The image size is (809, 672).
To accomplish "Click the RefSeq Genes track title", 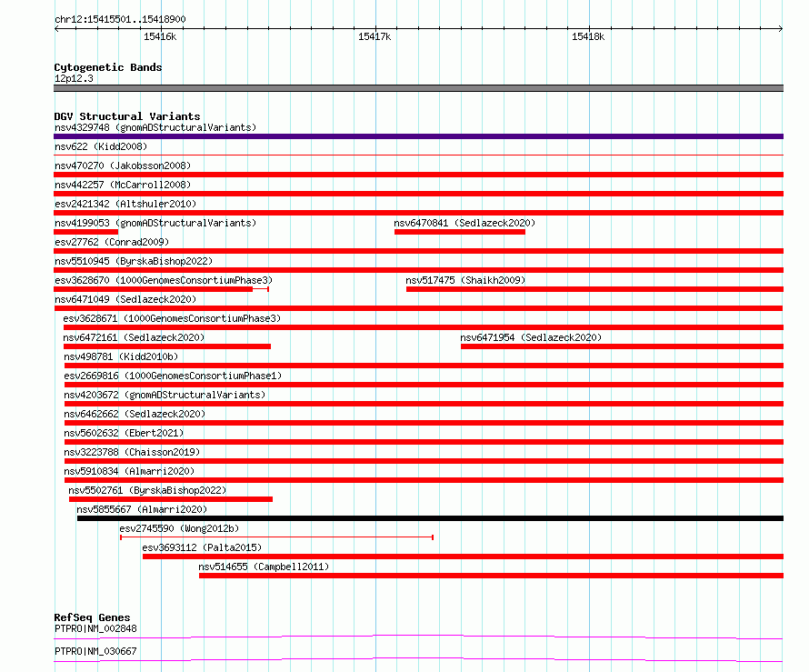I will [x=92, y=617].
